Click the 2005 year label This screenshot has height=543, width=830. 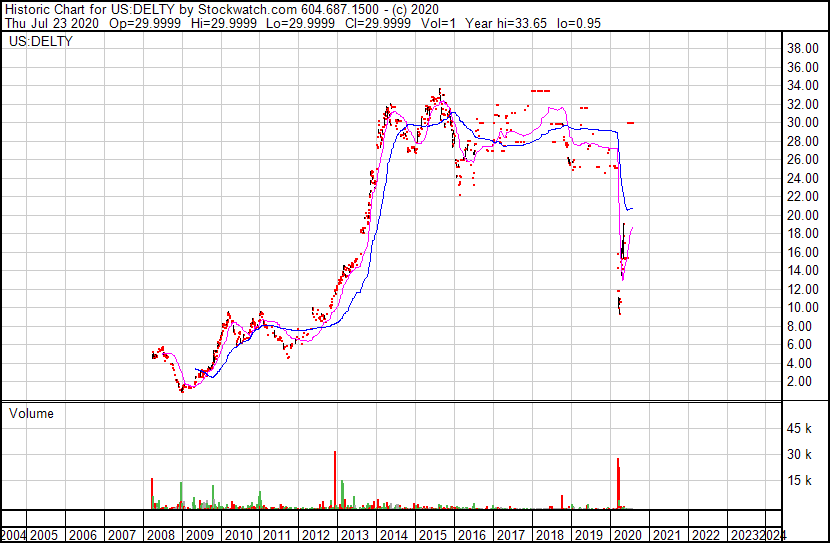[x=44, y=535]
